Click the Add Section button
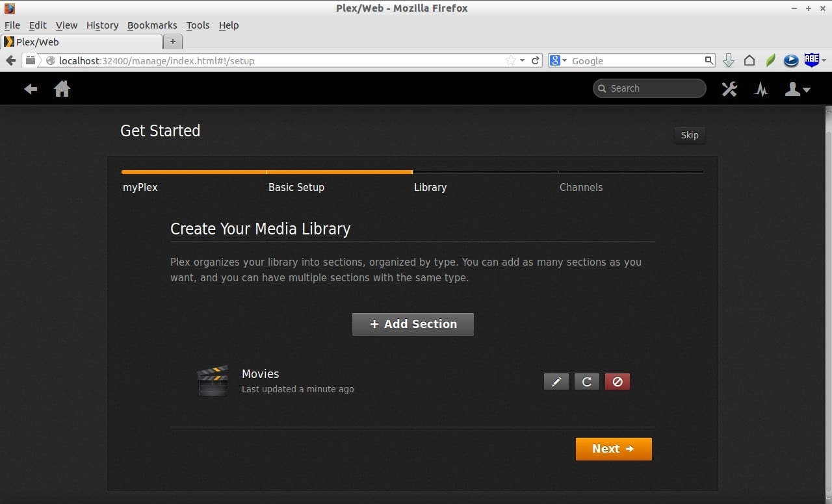This screenshot has width=832, height=504. 413,324
